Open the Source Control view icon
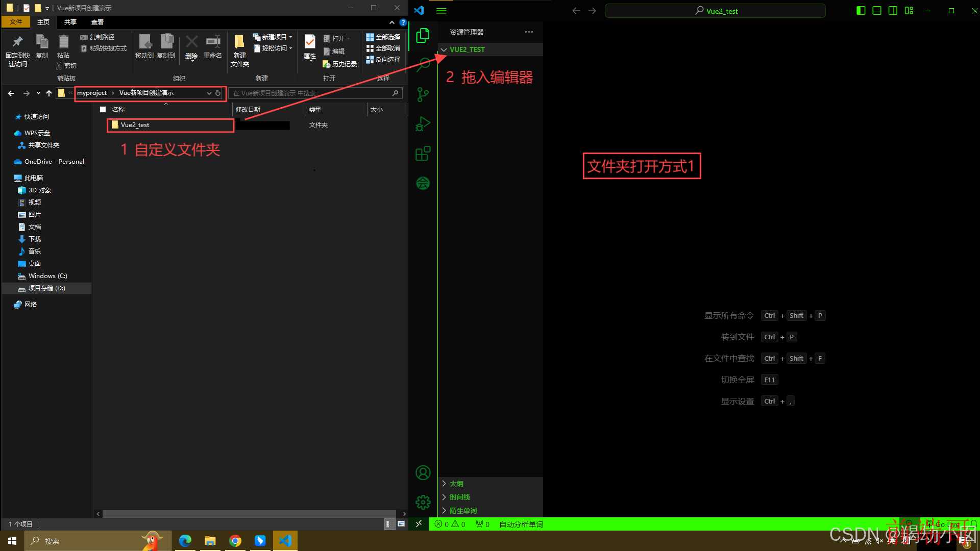This screenshot has width=980, height=551. point(423,94)
